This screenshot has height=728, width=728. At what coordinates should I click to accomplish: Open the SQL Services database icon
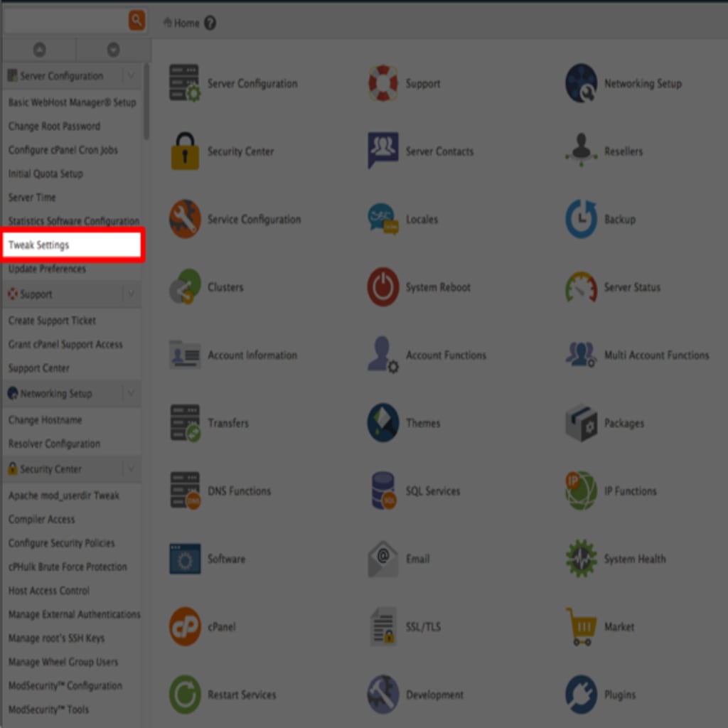click(x=383, y=491)
